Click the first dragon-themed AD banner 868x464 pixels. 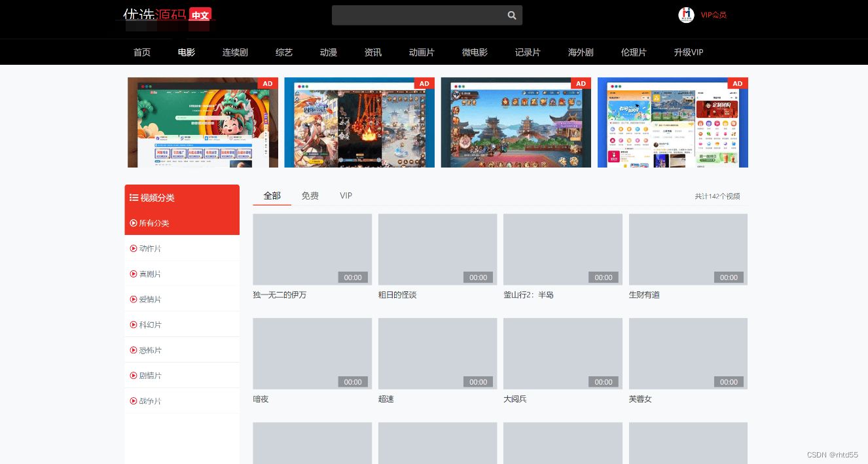coord(202,122)
